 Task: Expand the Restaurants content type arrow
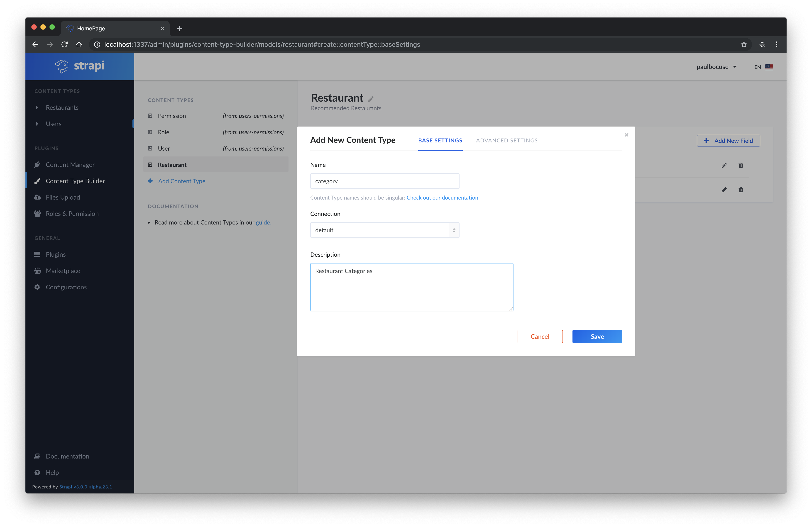(x=37, y=107)
